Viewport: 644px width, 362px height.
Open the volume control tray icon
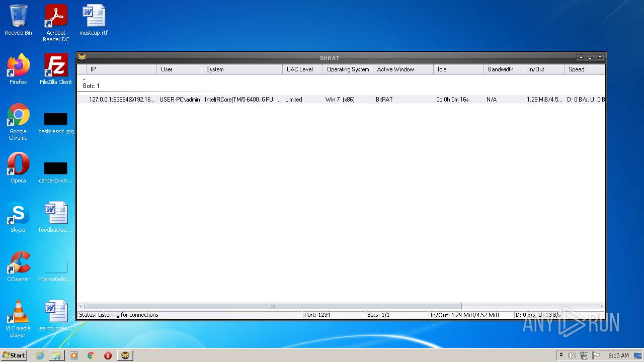point(572,355)
